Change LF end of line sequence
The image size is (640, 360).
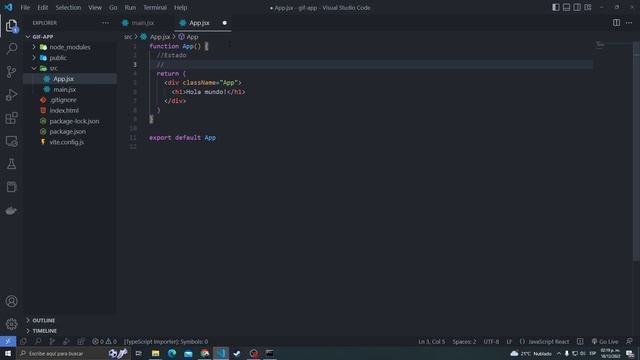tap(509, 341)
